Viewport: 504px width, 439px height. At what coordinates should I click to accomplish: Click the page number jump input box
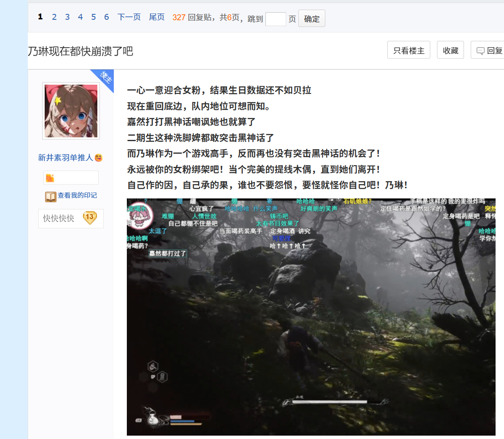[x=276, y=19]
